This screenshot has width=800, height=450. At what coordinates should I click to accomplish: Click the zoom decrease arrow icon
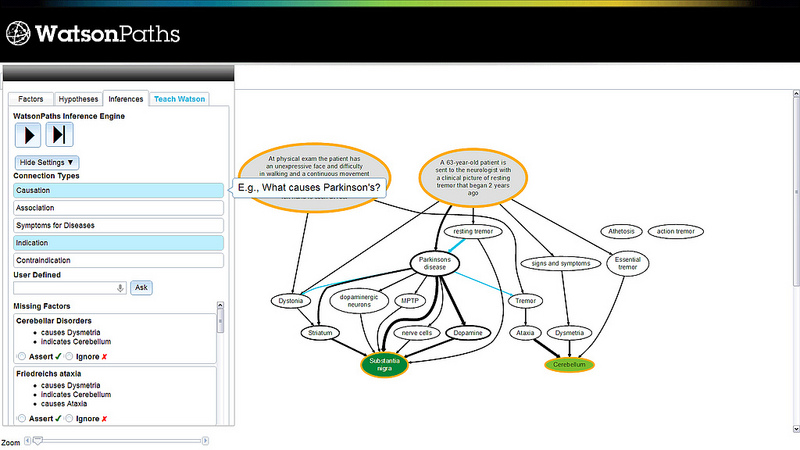(28, 440)
